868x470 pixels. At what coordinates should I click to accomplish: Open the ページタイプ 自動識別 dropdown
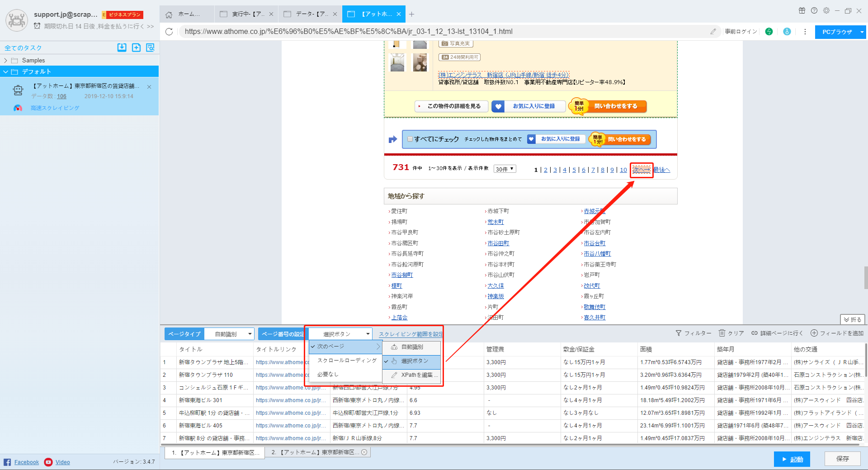(x=229, y=334)
